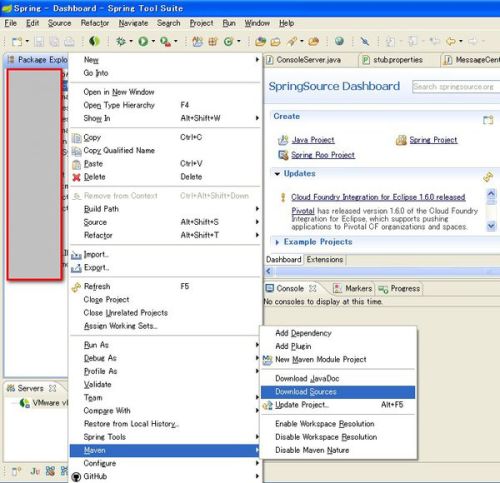Open the Refactor menu in the menu bar
500x483 pixels.
click(95, 23)
